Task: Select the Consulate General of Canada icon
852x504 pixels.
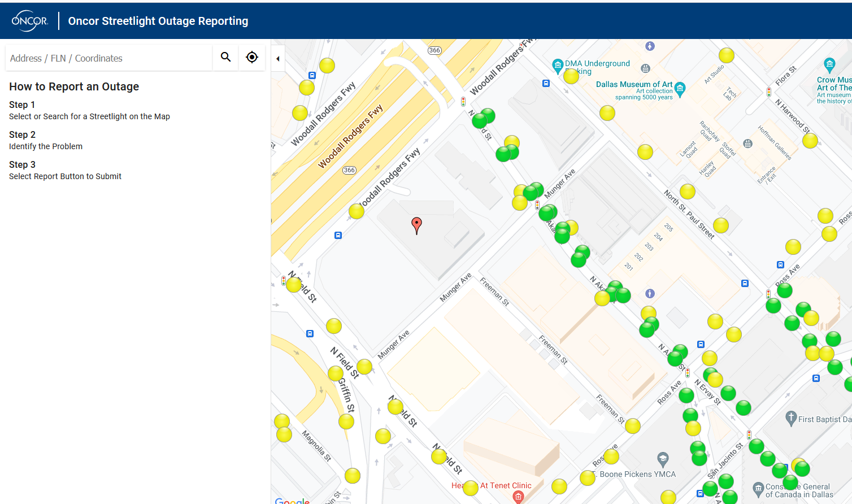Action: tap(758, 488)
